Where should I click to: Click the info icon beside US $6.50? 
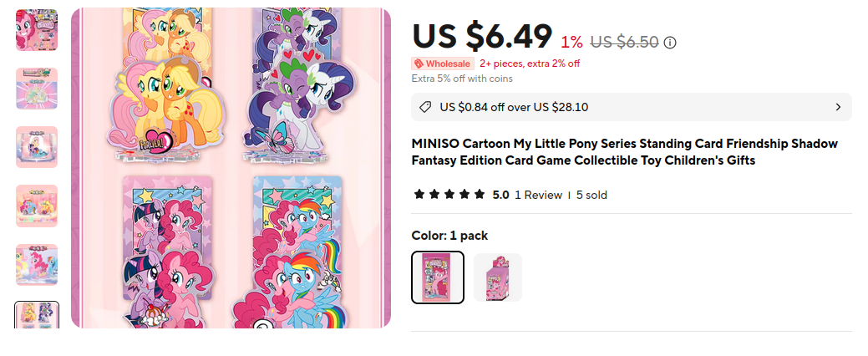coord(670,43)
